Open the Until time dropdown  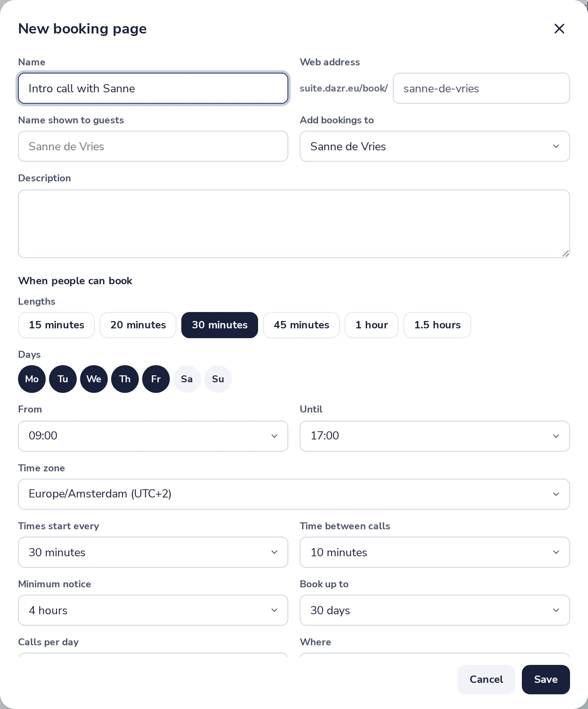(435, 436)
